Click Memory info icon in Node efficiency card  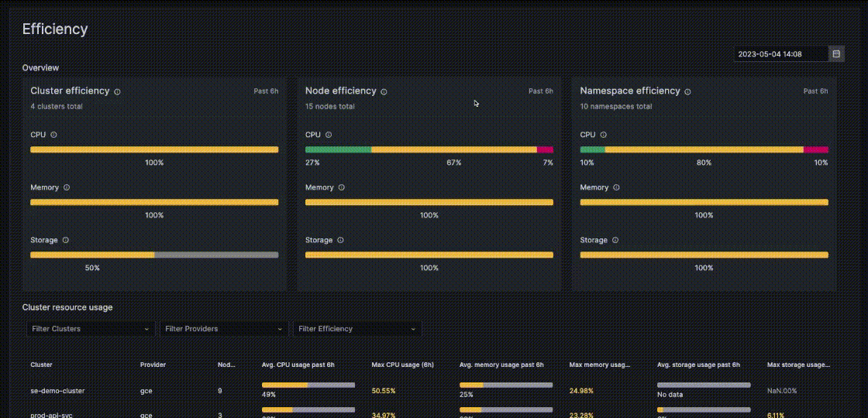click(x=341, y=187)
